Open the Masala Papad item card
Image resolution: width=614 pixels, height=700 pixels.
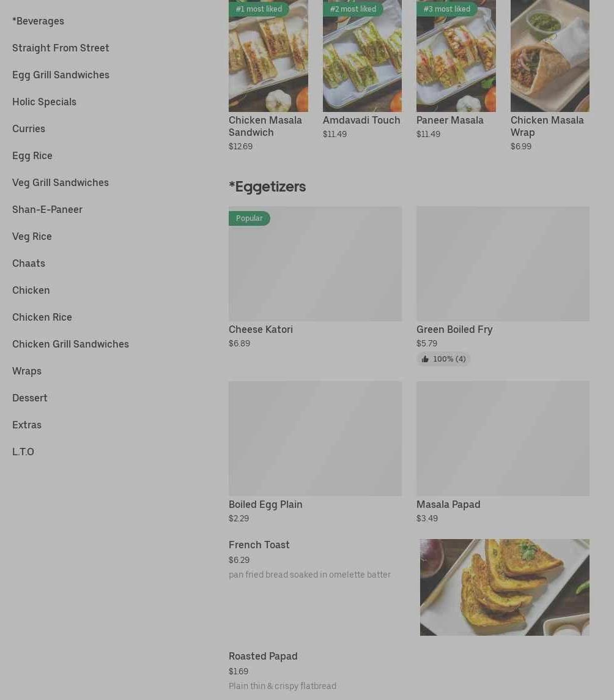503,452
